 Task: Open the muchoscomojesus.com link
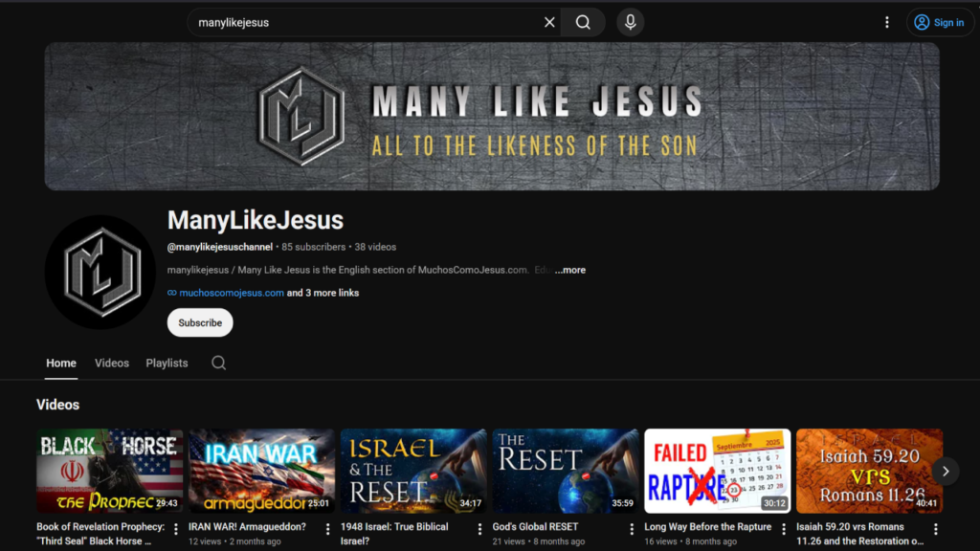click(x=232, y=293)
